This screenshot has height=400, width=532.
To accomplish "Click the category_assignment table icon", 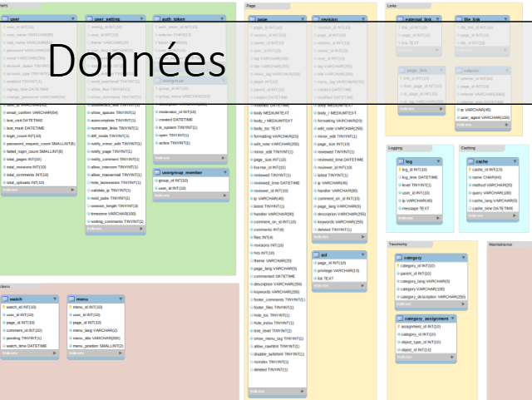I will click(x=400, y=319).
